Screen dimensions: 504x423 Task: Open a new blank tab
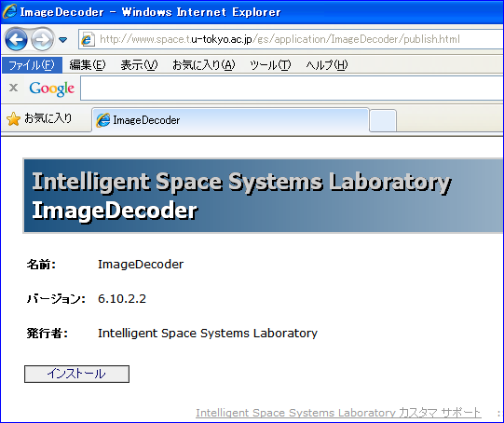[x=383, y=120]
